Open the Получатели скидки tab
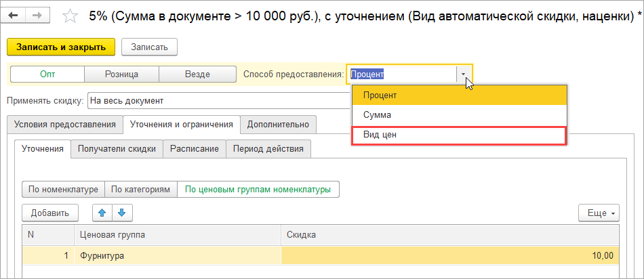 [x=117, y=149]
